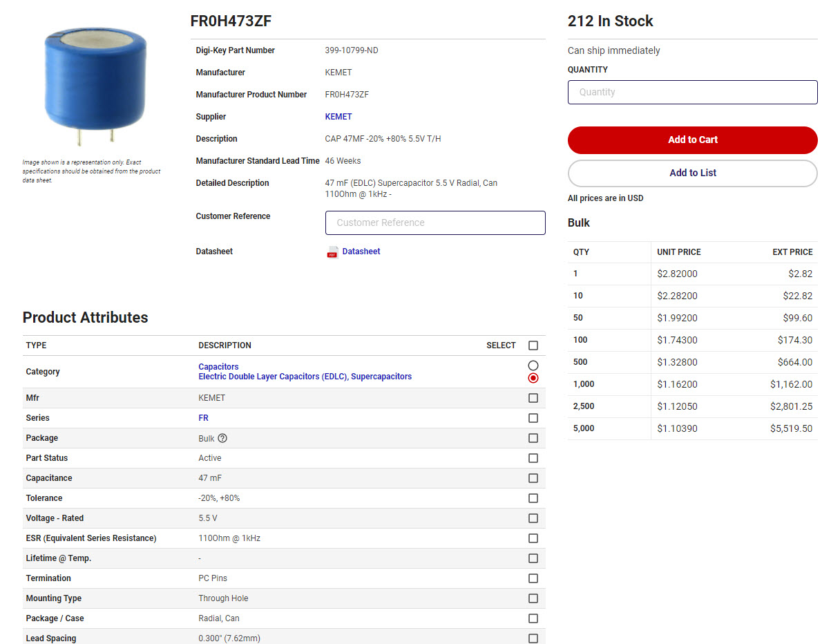Open the Datasheet text link
Screen dimensions: 831x644
(x=361, y=252)
